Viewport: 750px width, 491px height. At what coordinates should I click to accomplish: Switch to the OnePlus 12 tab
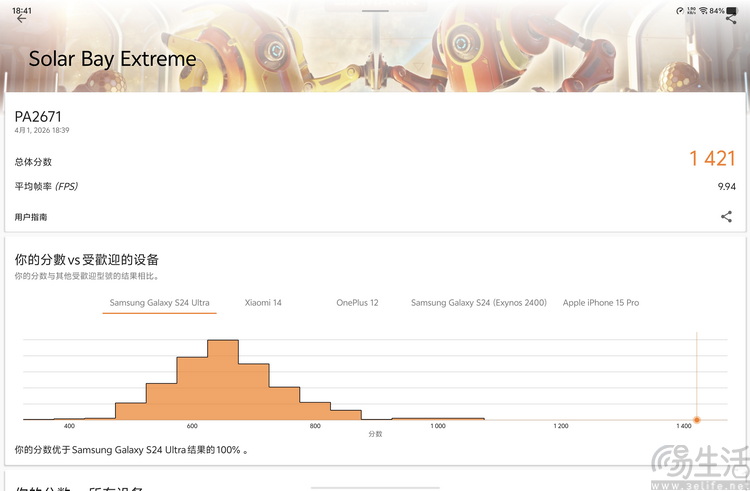tap(357, 302)
